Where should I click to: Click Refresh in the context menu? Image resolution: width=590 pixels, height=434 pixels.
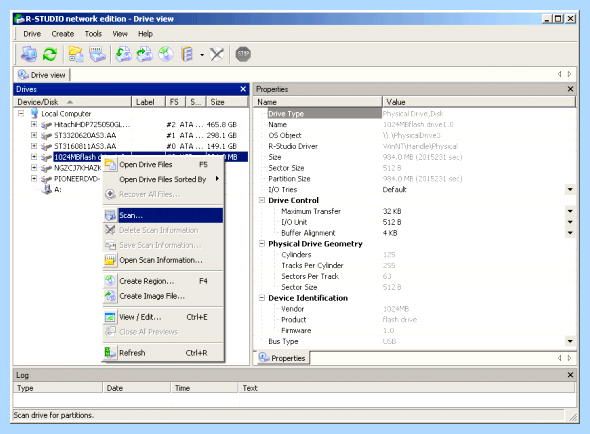click(x=163, y=353)
